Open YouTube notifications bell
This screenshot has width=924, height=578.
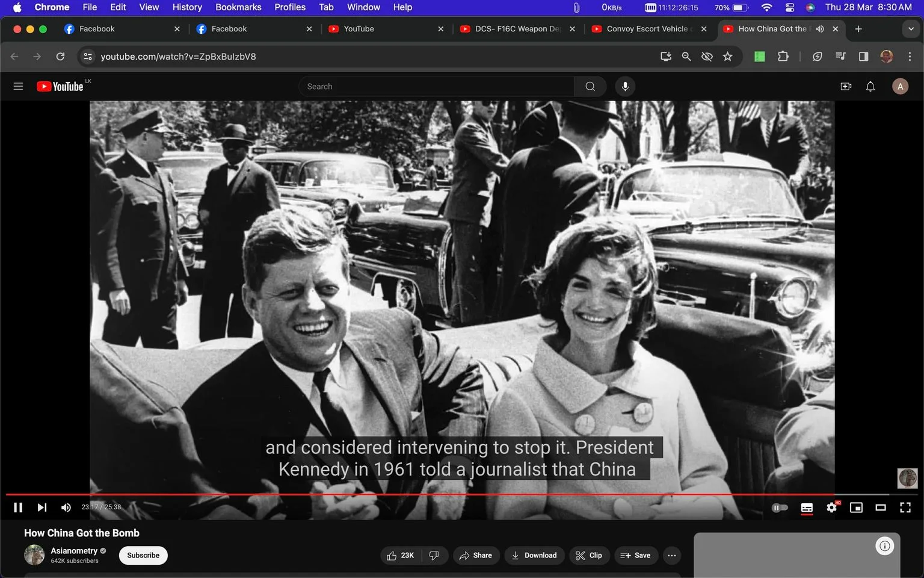[x=870, y=86]
